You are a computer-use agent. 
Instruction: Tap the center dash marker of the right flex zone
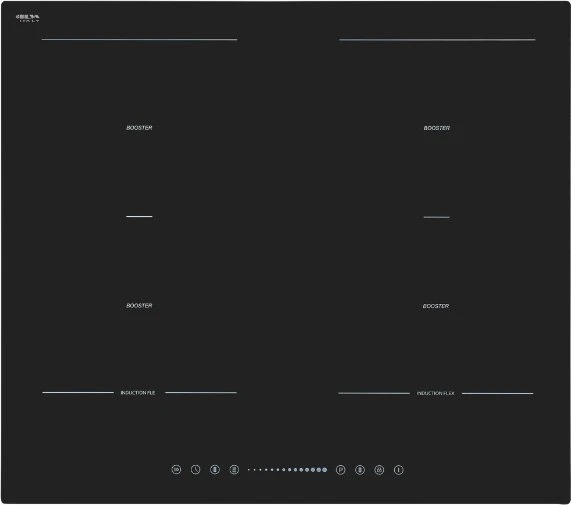point(437,217)
